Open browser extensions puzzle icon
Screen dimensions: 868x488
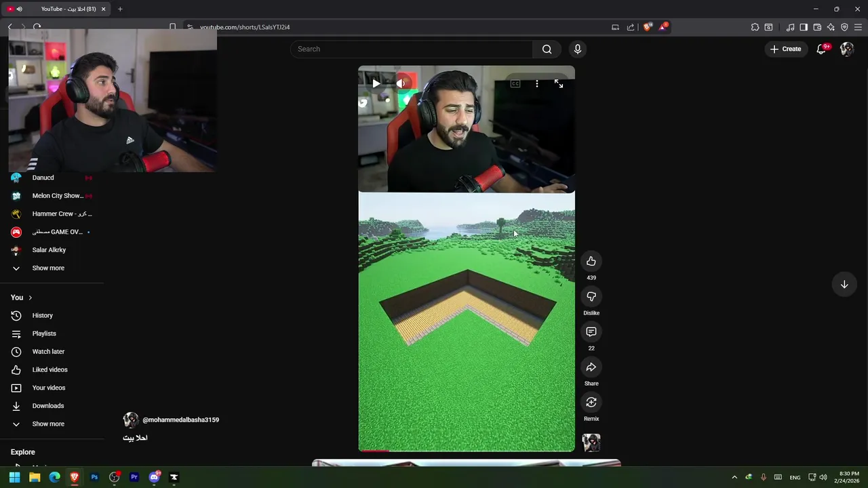[755, 27]
